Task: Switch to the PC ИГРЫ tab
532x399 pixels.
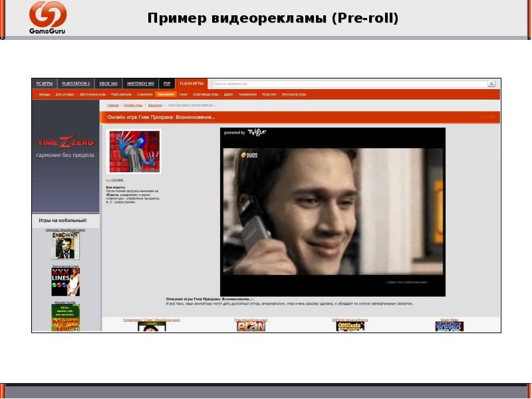Action: [x=45, y=84]
